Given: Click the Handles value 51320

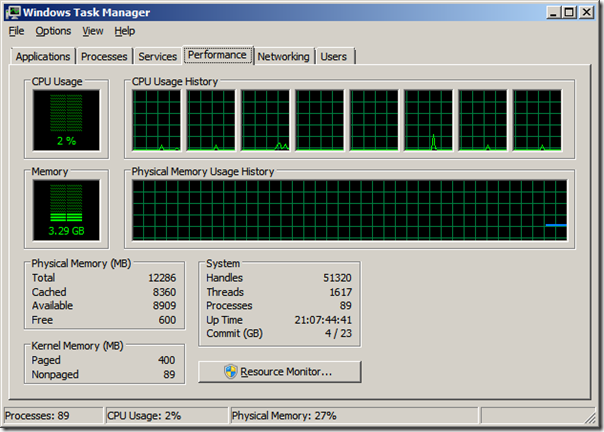Looking at the screenshot, I should click(337, 278).
